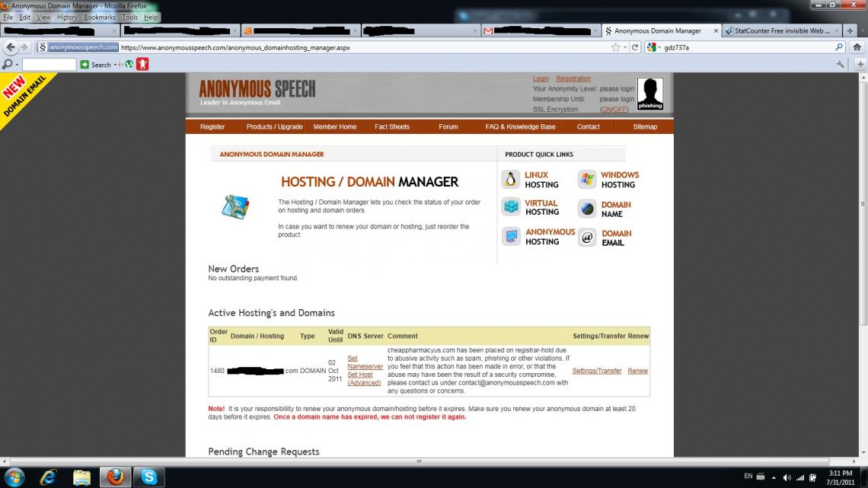Open a new tab with the plus button
The width and height of the screenshot is (868, 488).
point(850,31)
